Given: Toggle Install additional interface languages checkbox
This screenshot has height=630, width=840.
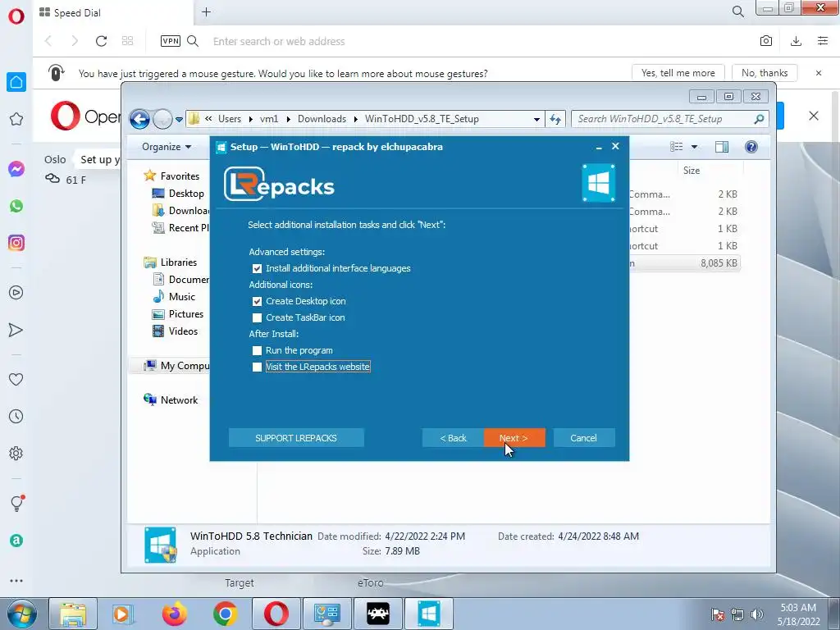Looking at the screenshot, I should click(257, 268).
